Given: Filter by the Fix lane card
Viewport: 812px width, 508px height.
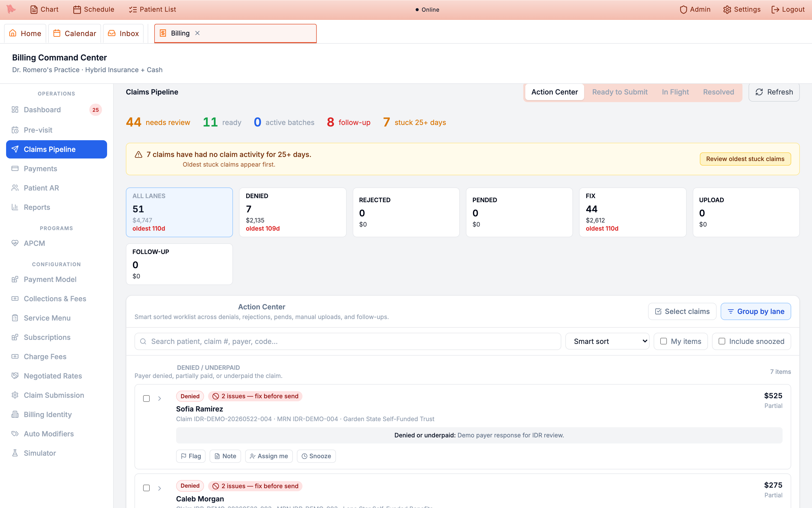Looking at the screenshot, I should pos(633,212).
